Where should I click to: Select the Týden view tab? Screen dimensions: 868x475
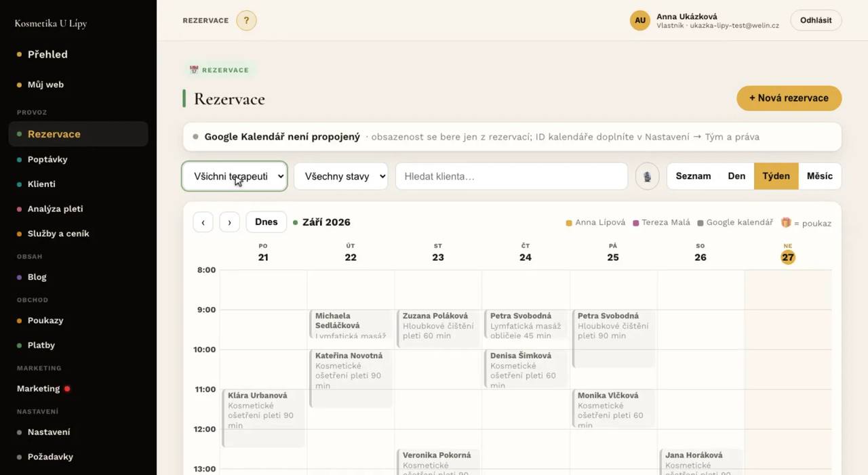tap(776, 176)
